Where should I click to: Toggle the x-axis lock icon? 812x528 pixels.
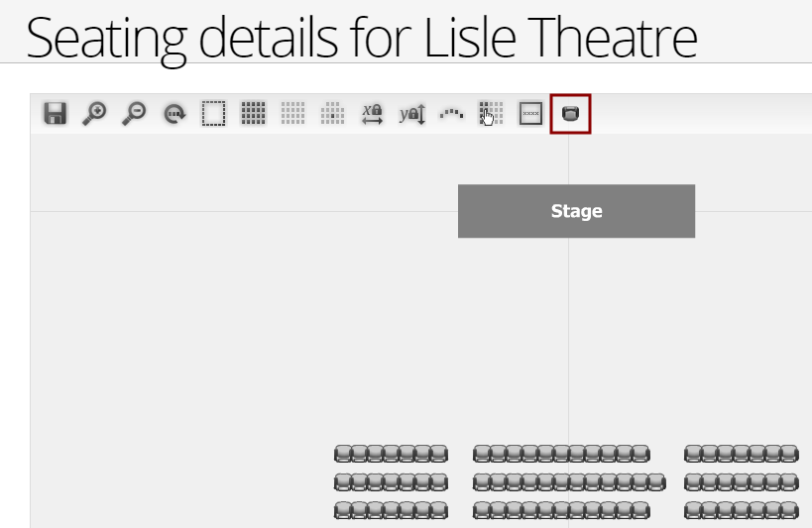[x=373, y=114]
